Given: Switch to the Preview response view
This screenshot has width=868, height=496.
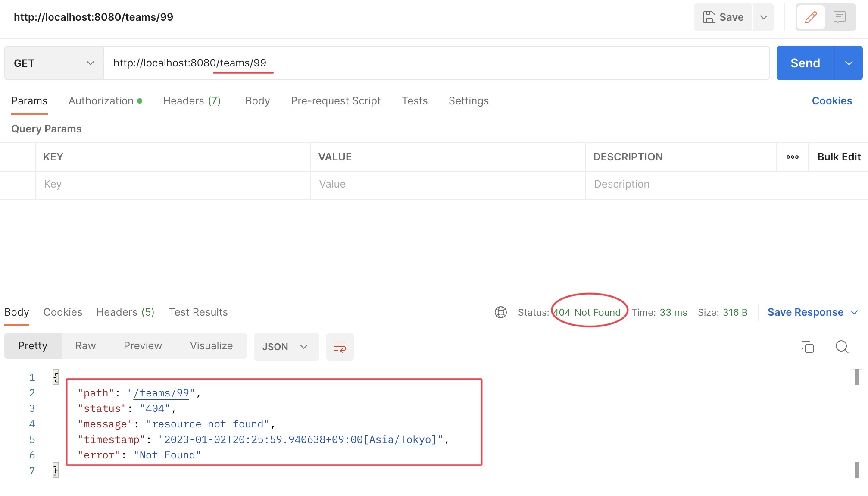Looking at the screenshot, I should pyautogui.click(x=143, y=346).
